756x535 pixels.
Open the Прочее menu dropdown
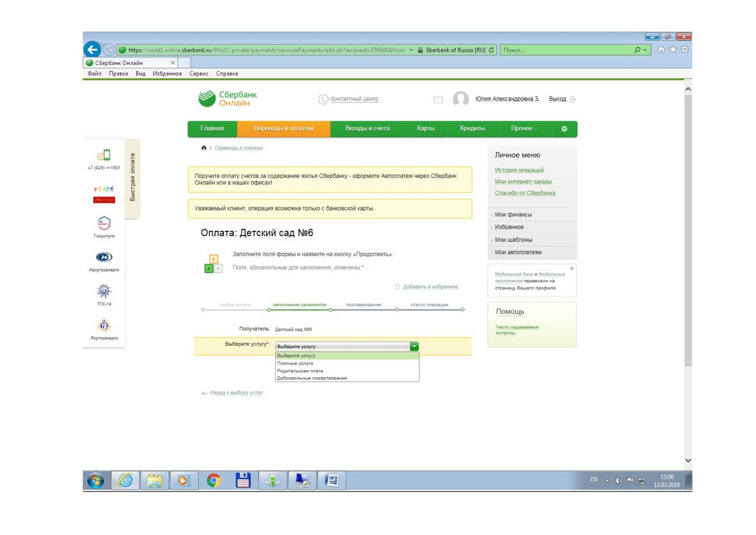click(524, 129)
